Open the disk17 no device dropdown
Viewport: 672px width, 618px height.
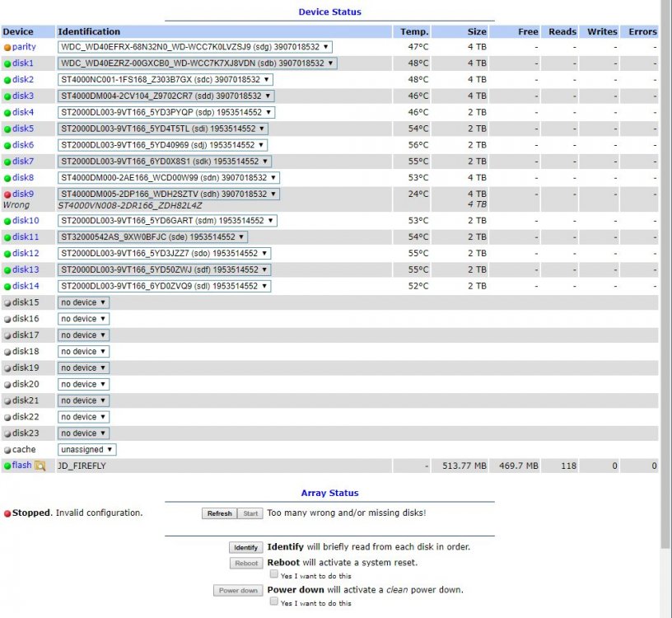coord(83,335)
